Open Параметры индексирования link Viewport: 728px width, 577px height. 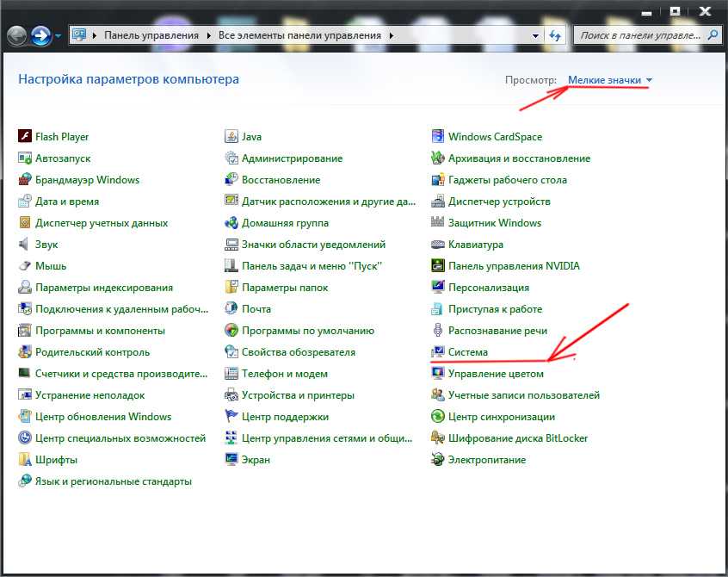click(x=104, y=287)
